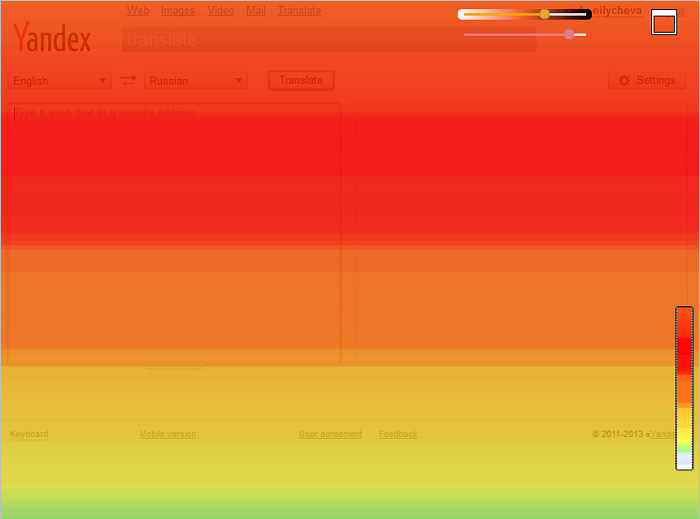Click the square box icon at top right
Image resolution: width=700 pixels, height=519 pixels.
click(x=664, y=22)
